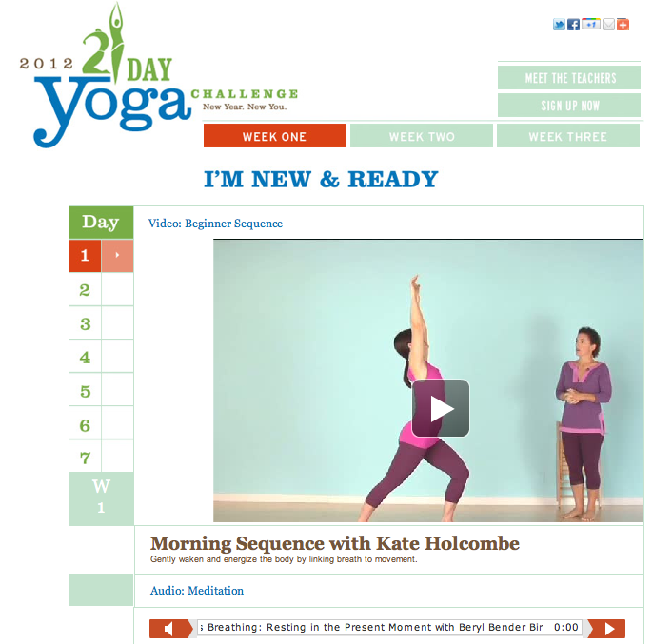Share on Facebook using its icon
This screenshot has height=644, width=653.
click(x=573, y=25)
